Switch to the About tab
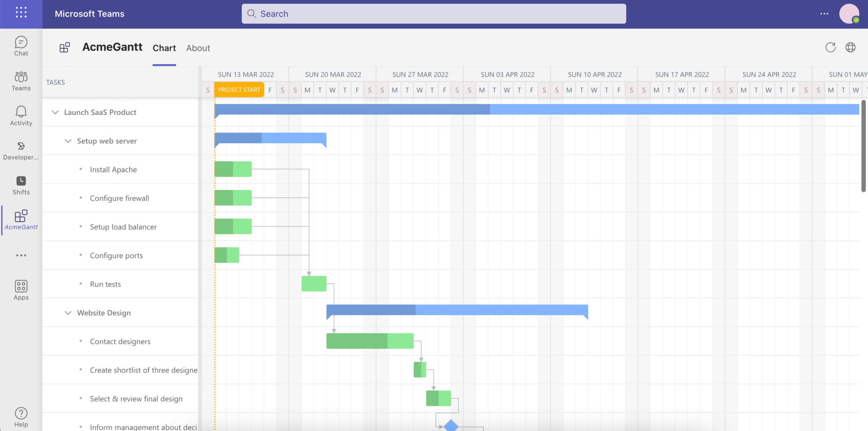The width and height of the screenshot is (868, 431). [x=198, y=48]
